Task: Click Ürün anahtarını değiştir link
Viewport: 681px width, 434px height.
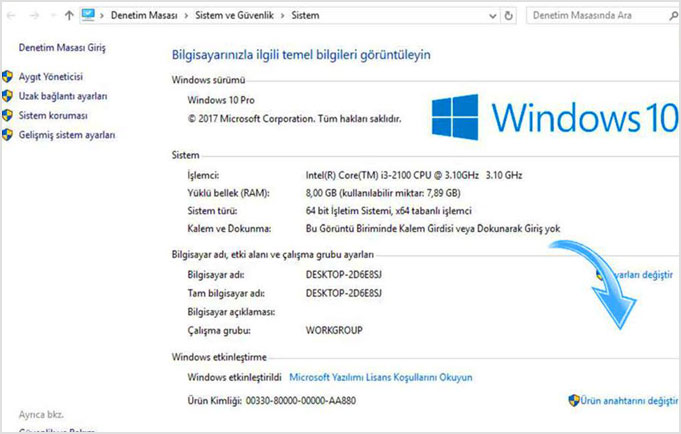Action: click(629, 400)
